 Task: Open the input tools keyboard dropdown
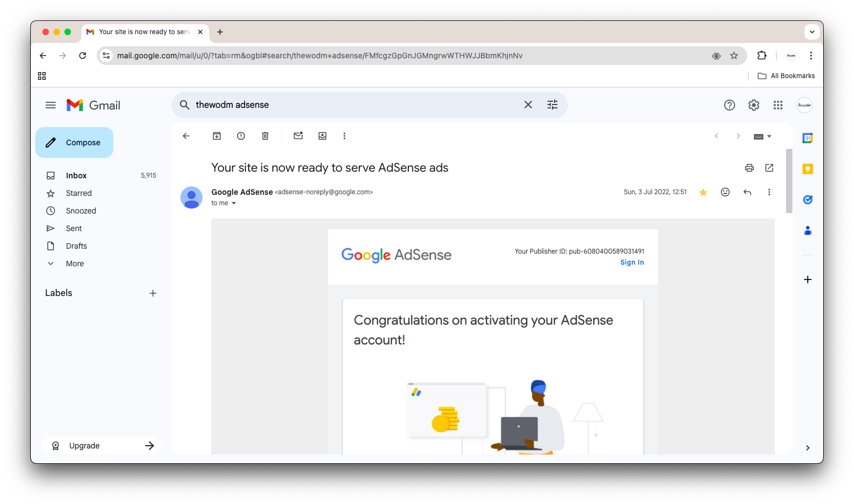click(763, 136)
